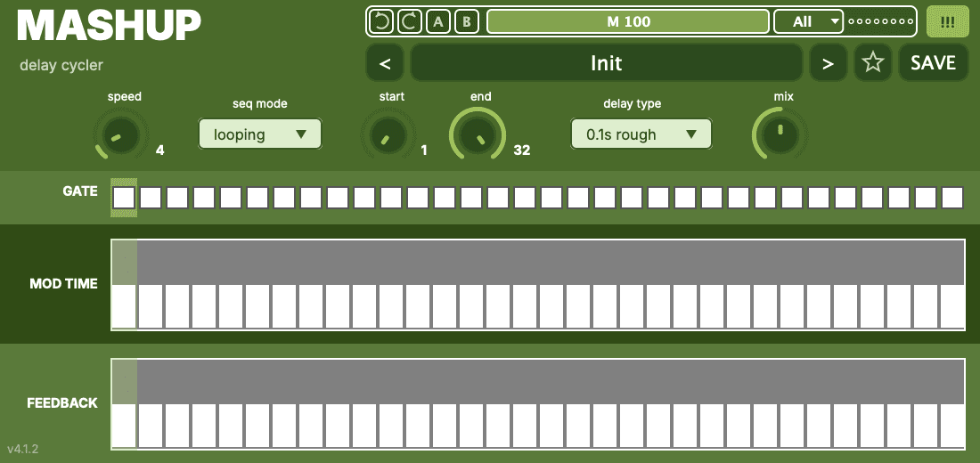Click the start value 1
This screenshot has height=463, width=980.
[x=424, y=150]
